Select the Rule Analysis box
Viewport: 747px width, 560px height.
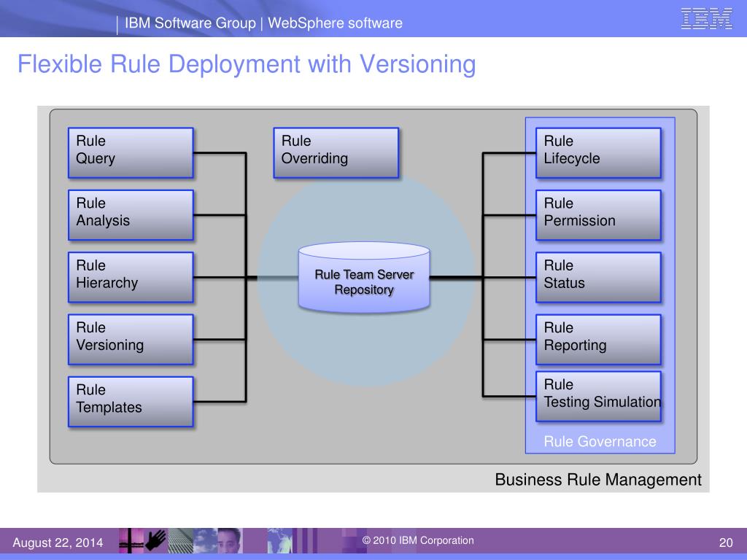[x=131, y=215]
